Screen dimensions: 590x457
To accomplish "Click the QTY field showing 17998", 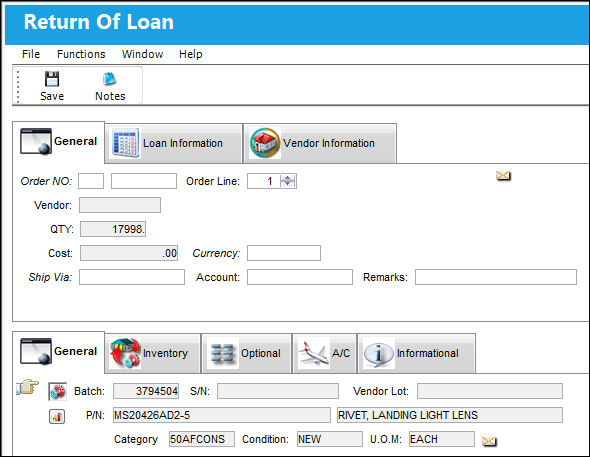I will [113, 229].
